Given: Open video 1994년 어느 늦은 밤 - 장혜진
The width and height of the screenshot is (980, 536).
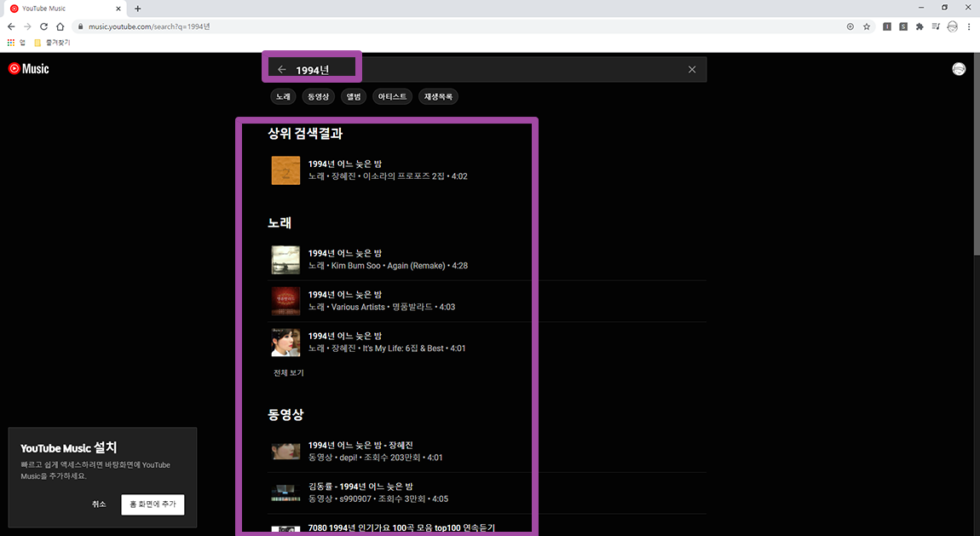Looking at the screenshot, I should [x=360, y=446].
